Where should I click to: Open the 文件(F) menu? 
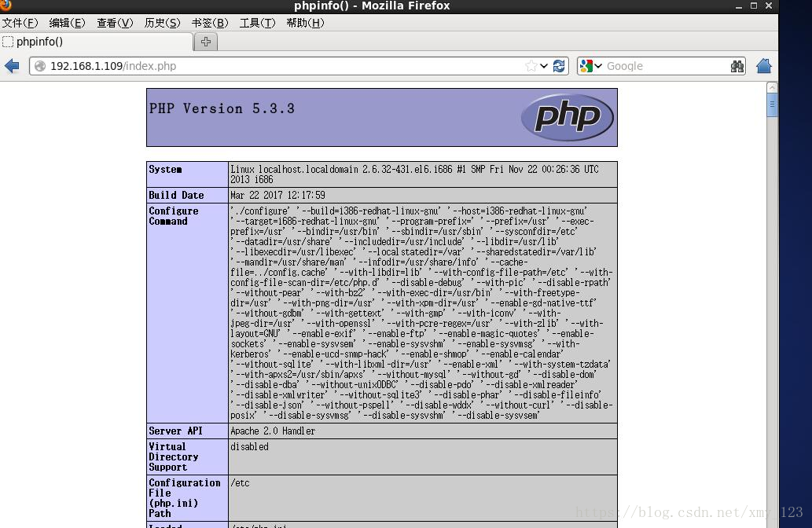pos(20,23)
